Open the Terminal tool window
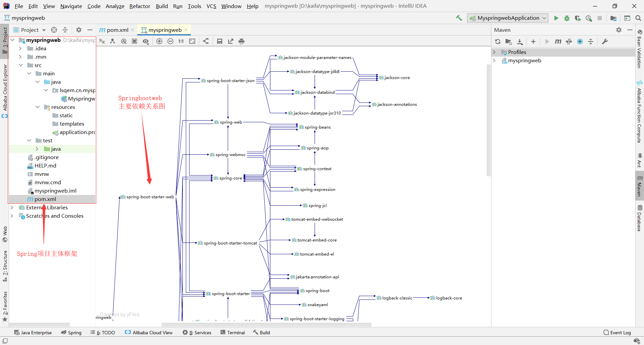Screen dimensions: 644x345 (x=233, y=333)
